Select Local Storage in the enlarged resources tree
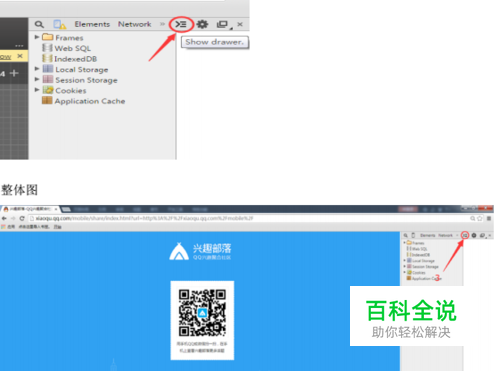The height and width of the screenshot is (371, 500). coord(82,70)
